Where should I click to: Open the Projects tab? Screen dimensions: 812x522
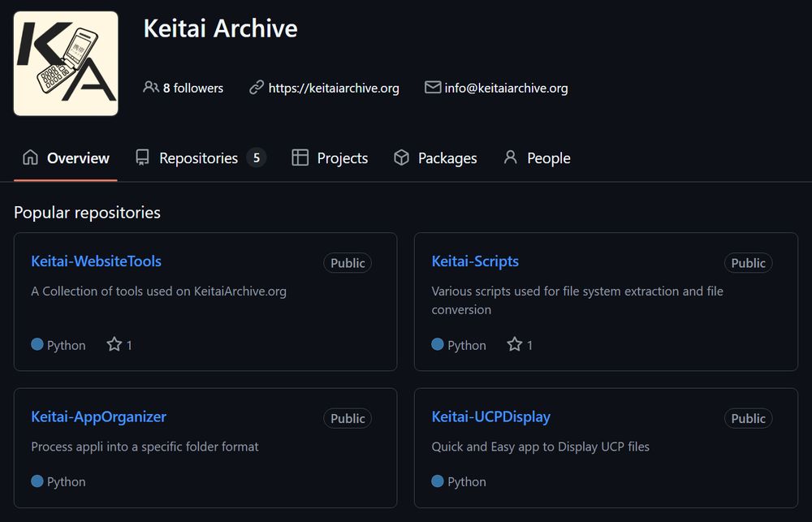pos(330,158)
